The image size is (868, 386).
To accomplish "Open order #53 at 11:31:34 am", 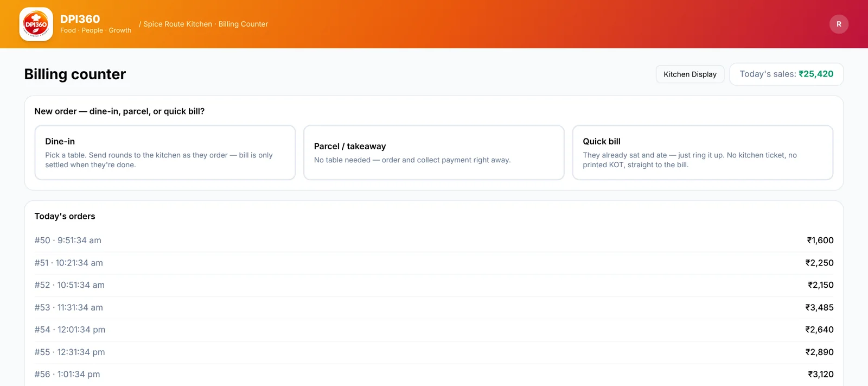I will point(434,307).
